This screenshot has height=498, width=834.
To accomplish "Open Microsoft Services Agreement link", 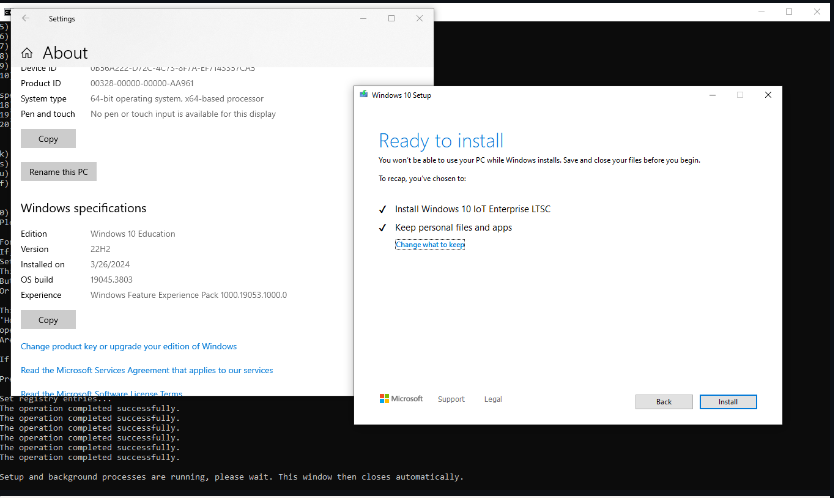I will (x=147, y=370).
